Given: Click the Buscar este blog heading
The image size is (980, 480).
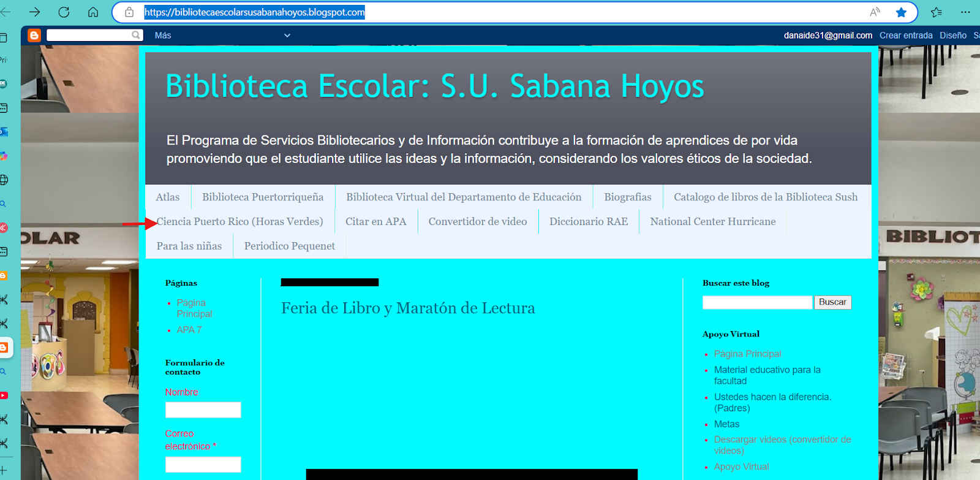Looking at the screenshot, I should 736,283.
